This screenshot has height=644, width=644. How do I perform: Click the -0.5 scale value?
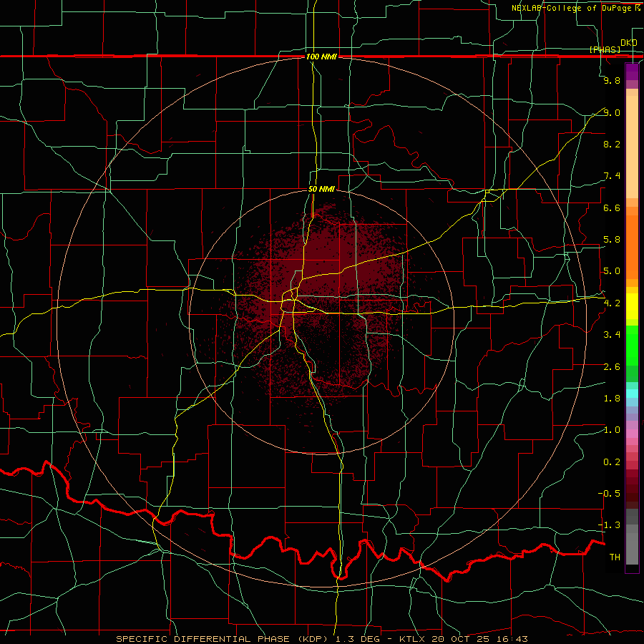tap(609, 494)
